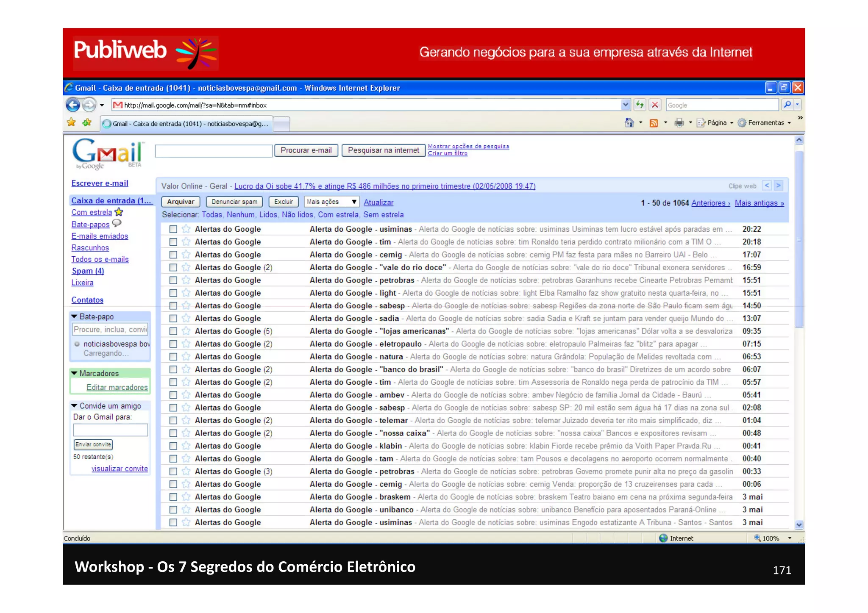The height and width of the screenshot is (613, 868).
Task: Click the browser Back arrow button
Action: pos(73,105)
